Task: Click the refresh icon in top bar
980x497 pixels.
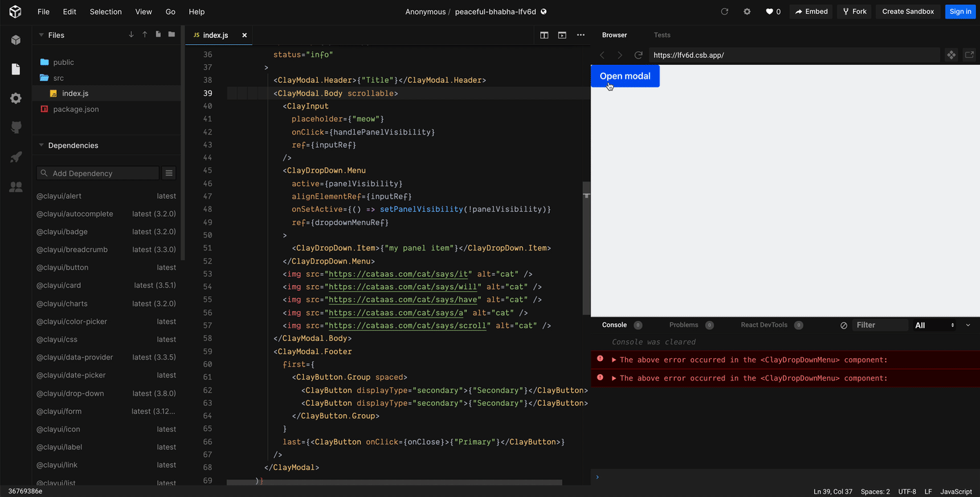Action: [724, 12]
